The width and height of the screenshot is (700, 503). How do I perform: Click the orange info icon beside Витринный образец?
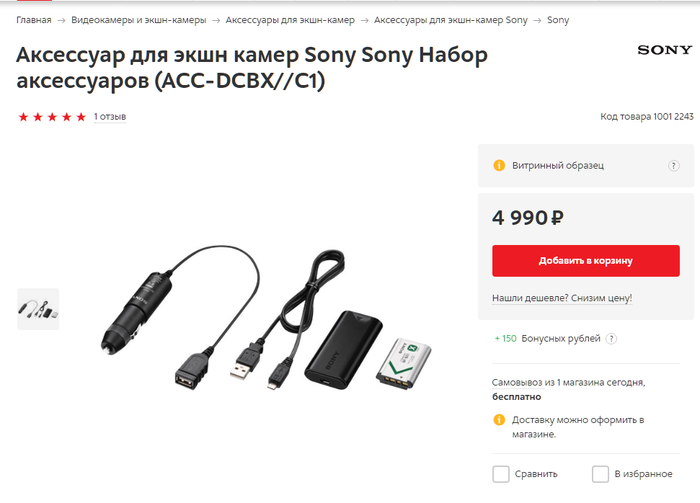tap(499, 165)
